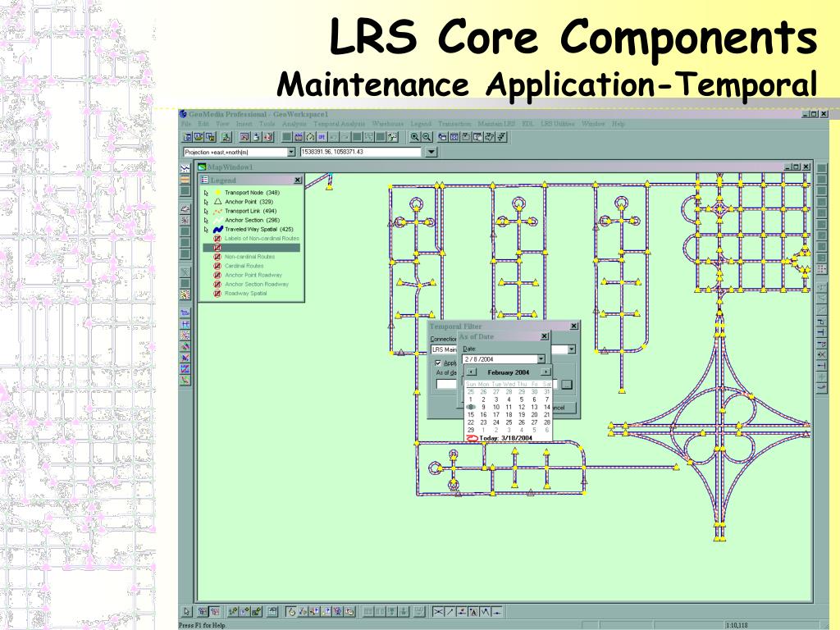
Task: Click the Cancel button in Temporal Filter
Action: tap(563, 408)
